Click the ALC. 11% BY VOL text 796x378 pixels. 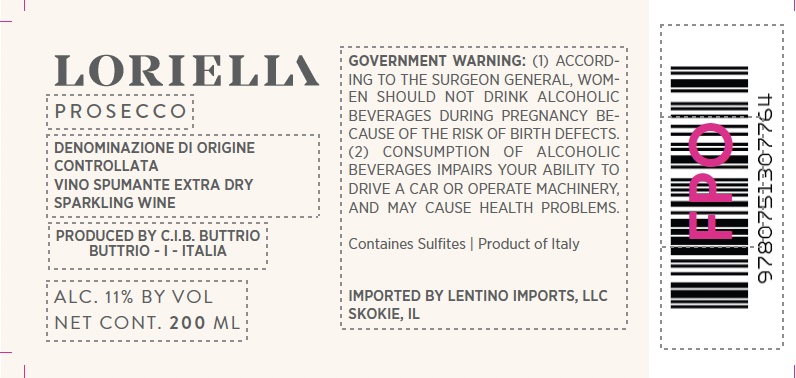[134, 297]
